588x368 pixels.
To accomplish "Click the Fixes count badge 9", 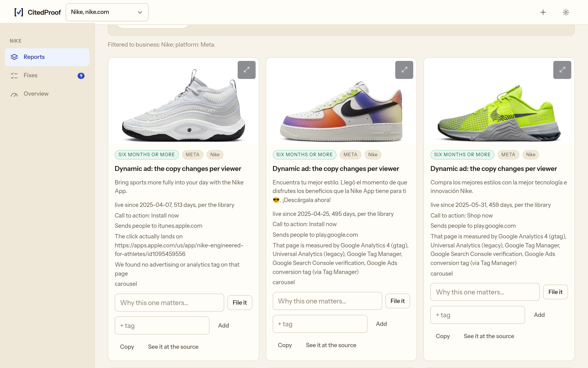I will point(81,76).
